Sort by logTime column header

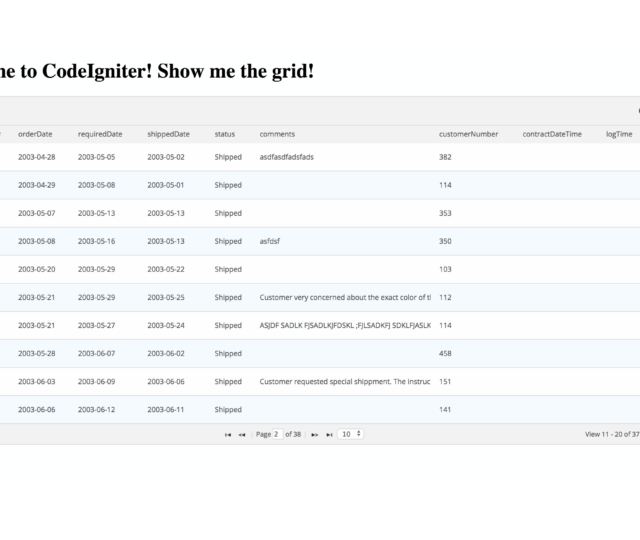coord(619,134)
